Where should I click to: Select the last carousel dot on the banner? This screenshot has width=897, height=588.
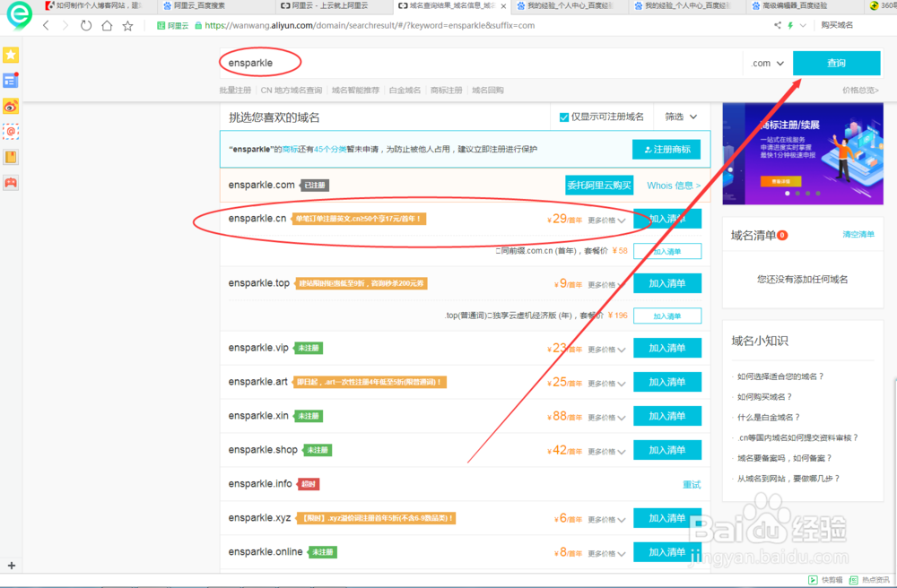pyautogui.click(x=818, y=193)
